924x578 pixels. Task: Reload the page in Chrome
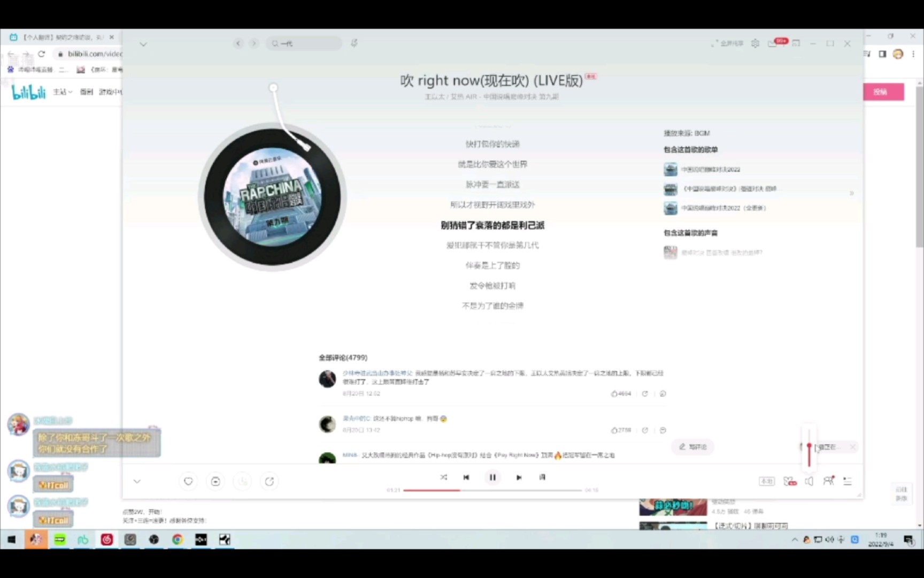tap(42, 54)
